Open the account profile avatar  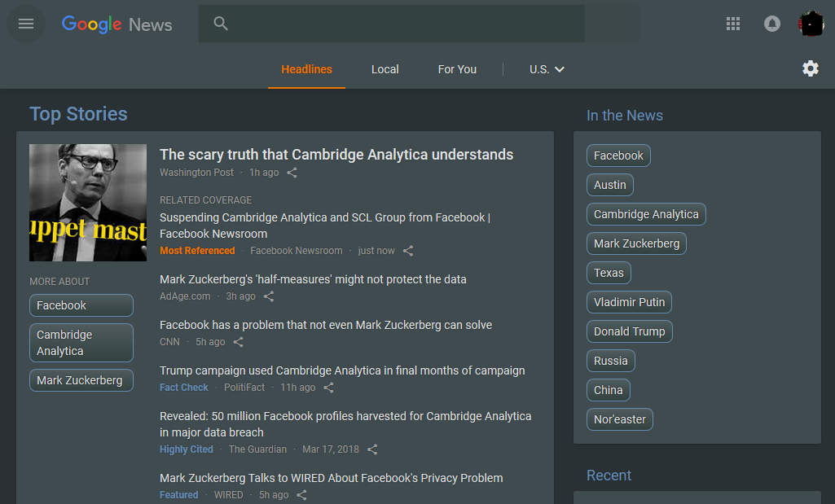(x=811, y=24)
